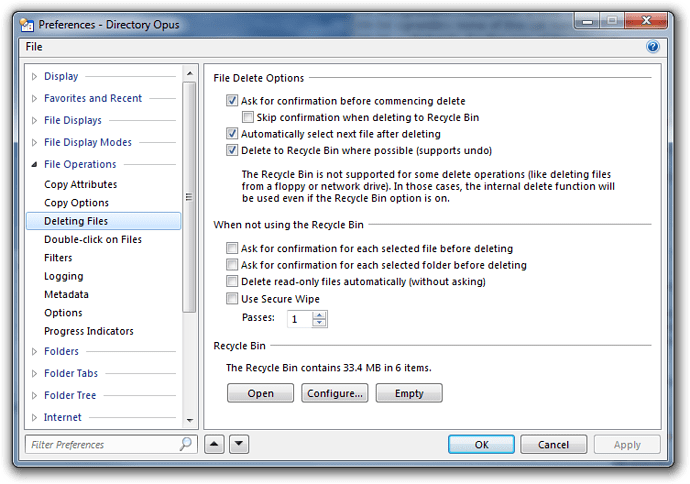Screen dimensions: 690x484
Task: Click the Folder Tabs category label
Action: [x=71, y=374]
